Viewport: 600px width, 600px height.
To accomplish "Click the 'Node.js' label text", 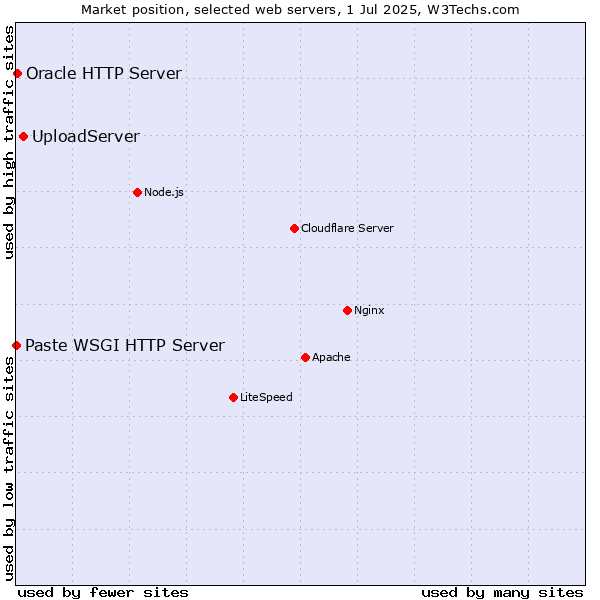I will tap(164, 192).
